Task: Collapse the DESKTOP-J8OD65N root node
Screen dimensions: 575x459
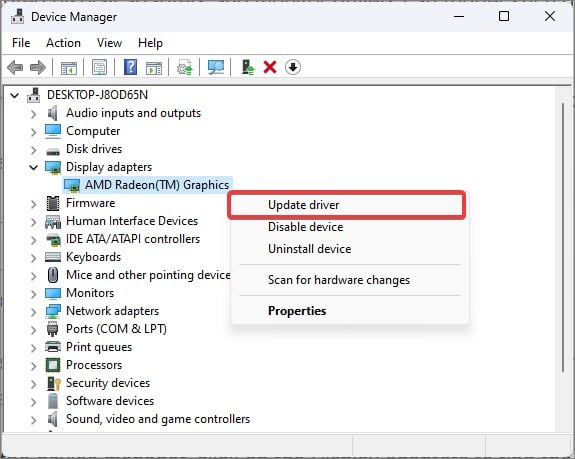Action: point(15,96)
